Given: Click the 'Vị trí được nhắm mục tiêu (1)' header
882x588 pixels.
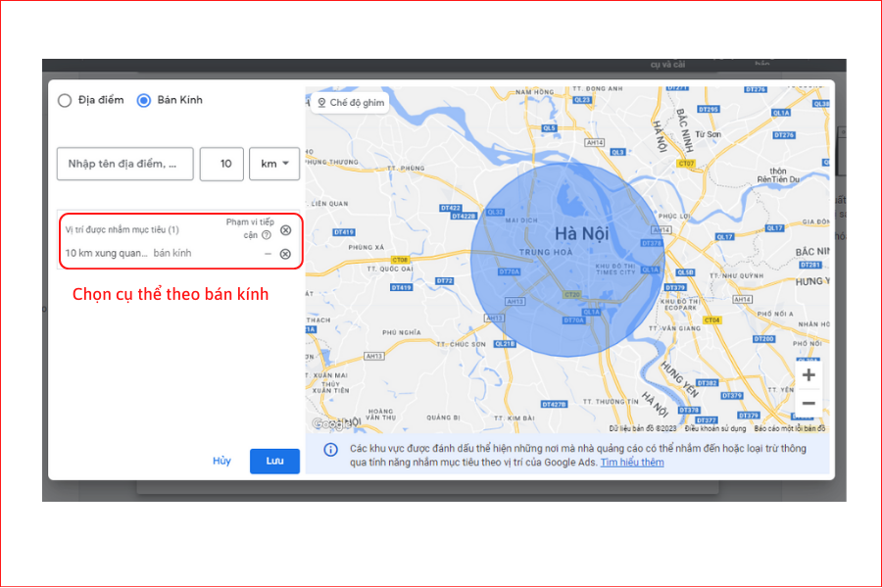Looking at the screenshot, I should (122, 229).
